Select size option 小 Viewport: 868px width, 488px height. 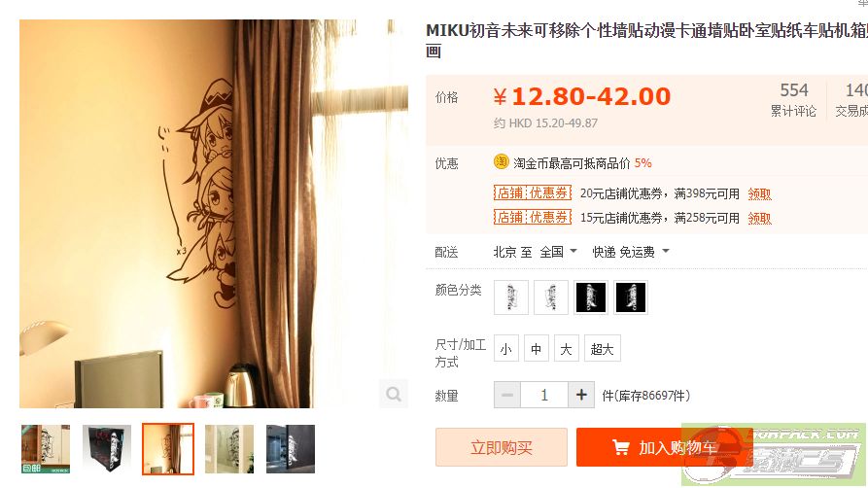506,348
